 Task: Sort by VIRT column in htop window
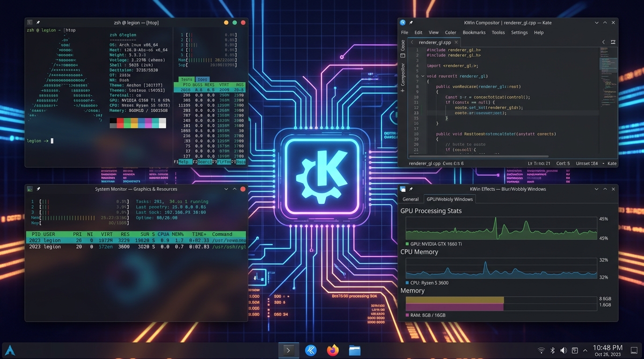[224, 85]
